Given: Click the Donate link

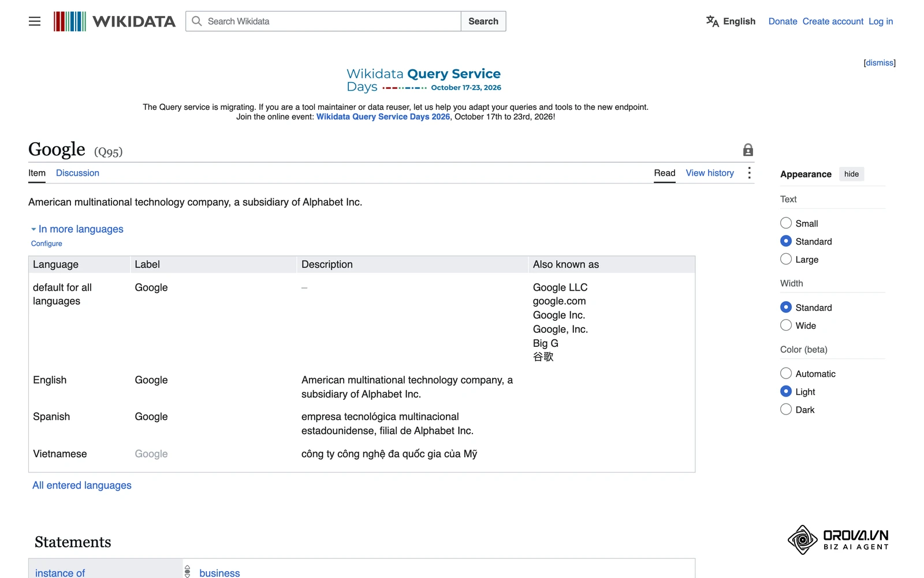Looking at the screenshot, I should click(x=783, y=21).
